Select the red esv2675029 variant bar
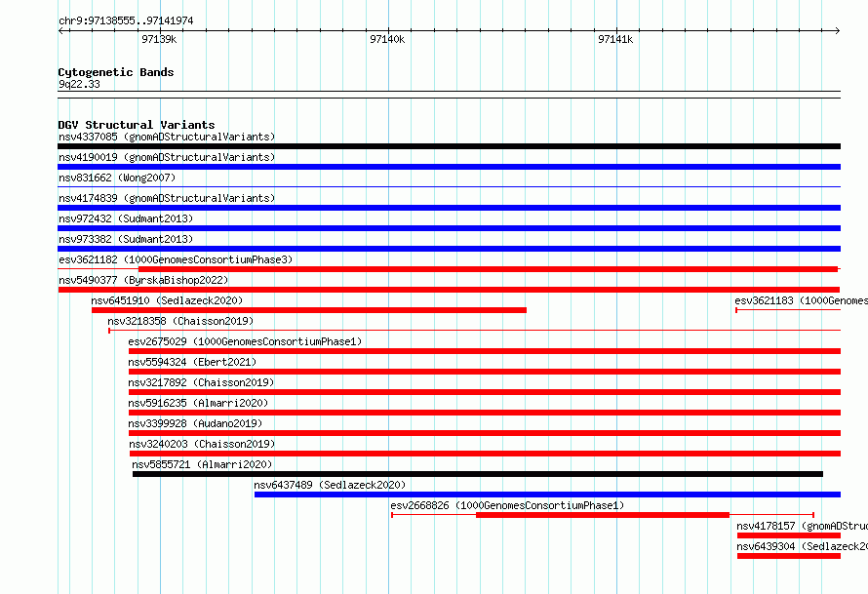 pos(485,351)
